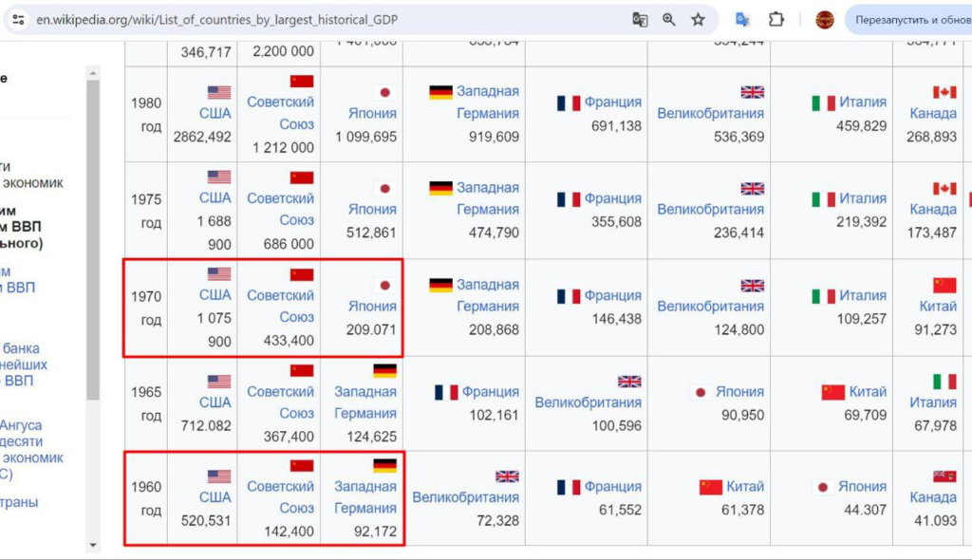The width and height of the screenshot is (972, 560).
Task: Open the translate page icon in address bar
Action: pyautogui.click(x=640, y=20)
